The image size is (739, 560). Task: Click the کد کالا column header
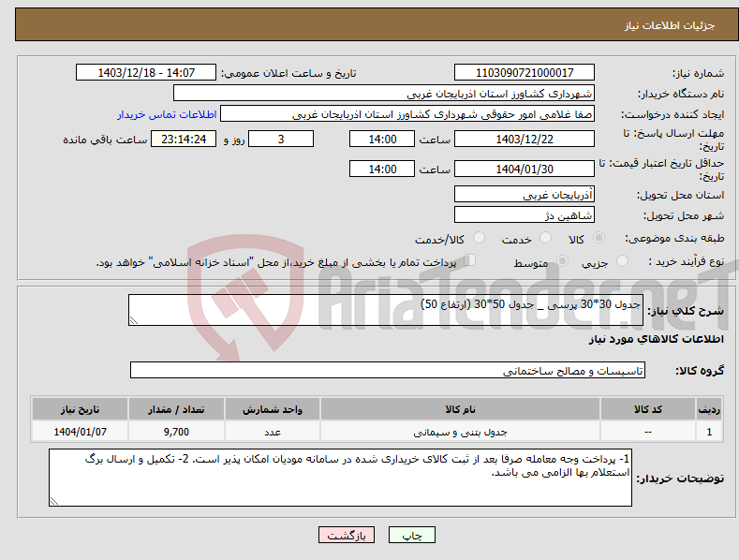648,409
